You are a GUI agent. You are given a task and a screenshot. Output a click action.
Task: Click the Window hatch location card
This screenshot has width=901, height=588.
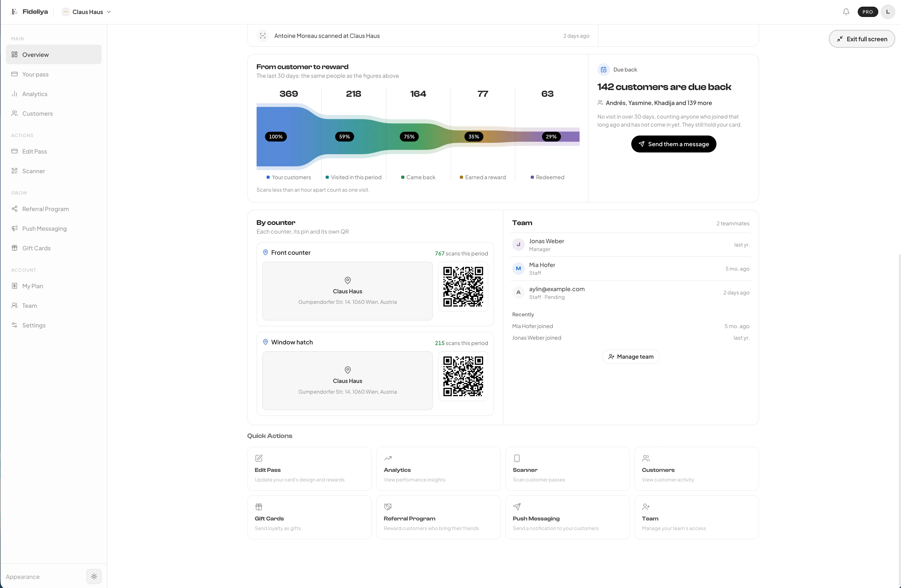348,380
